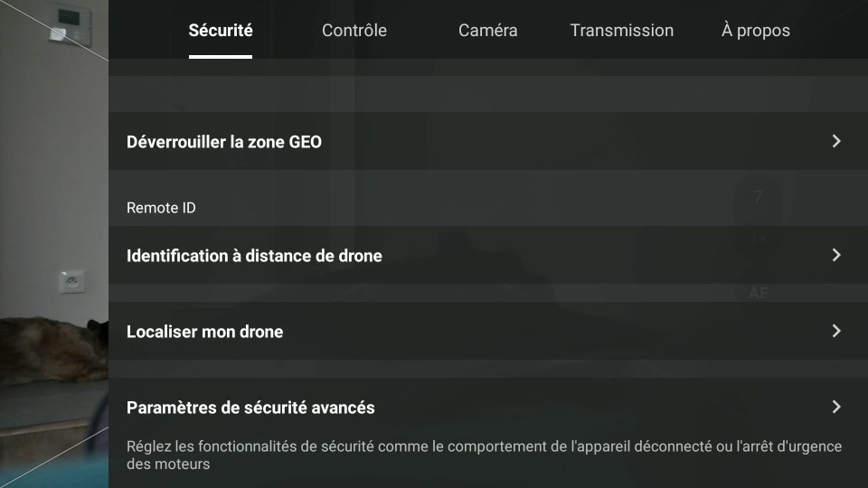Click the advanced safety description text
Image resolution: width=868 pixels, height=488 pixels.
[x=485, y=455]
